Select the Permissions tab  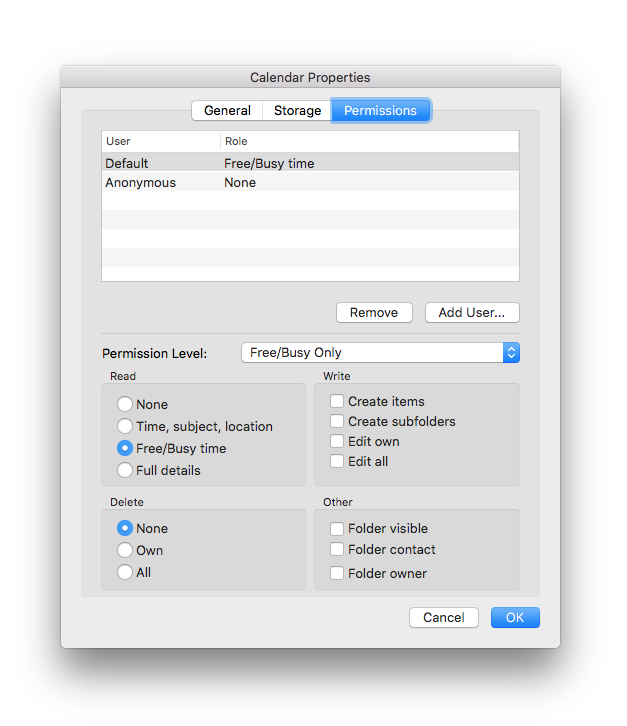pos(381,111)
